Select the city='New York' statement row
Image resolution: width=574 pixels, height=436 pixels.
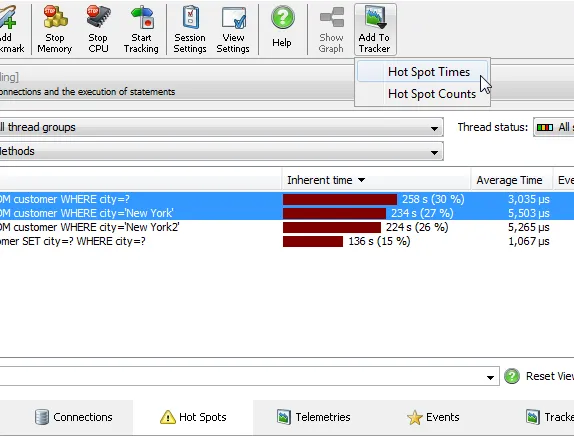point(287,213)
